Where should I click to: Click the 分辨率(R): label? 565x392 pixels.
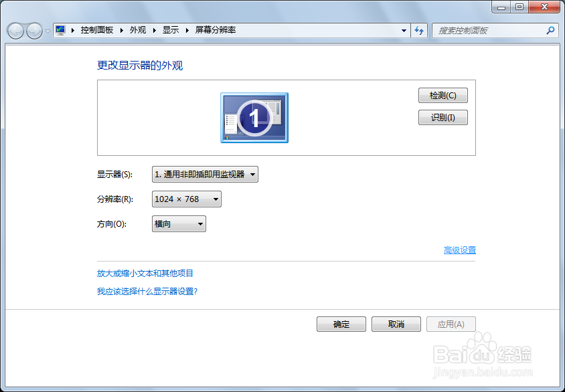[x=115, y=199]
